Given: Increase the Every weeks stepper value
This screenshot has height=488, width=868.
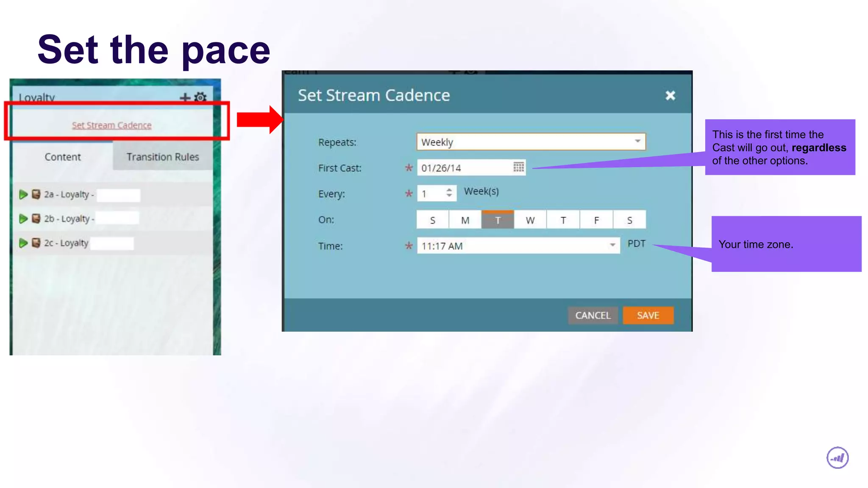Looking at the screenshot, I should tap(449, 190).
